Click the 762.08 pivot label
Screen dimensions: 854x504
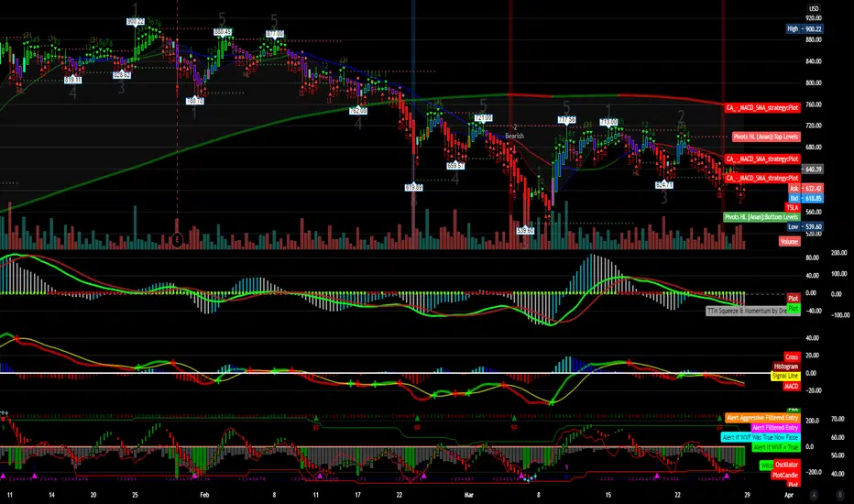(358, 111)
